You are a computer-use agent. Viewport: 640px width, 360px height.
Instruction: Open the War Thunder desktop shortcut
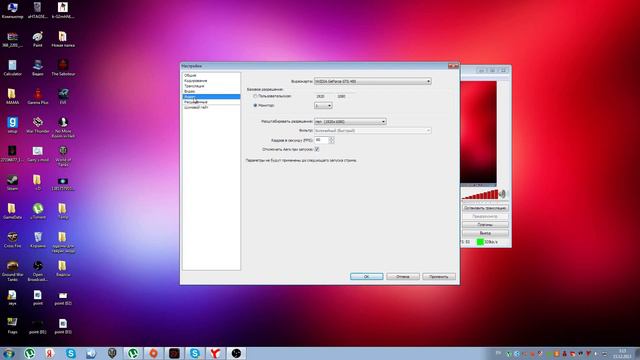coord(38,125)
